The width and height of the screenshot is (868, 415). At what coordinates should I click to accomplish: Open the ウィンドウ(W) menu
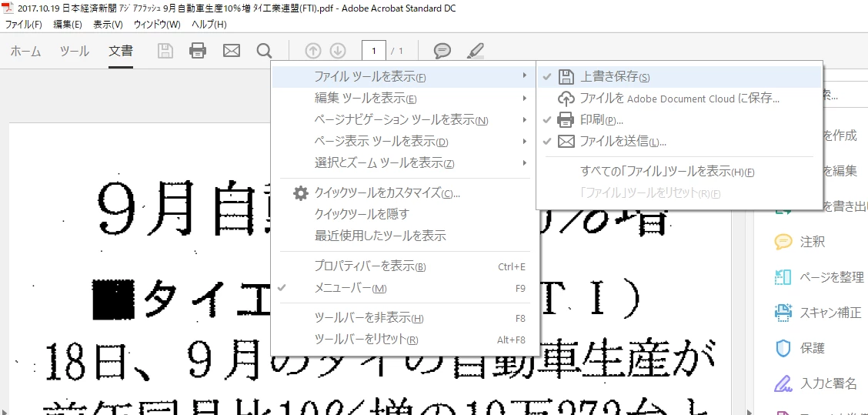coord(157,25)
